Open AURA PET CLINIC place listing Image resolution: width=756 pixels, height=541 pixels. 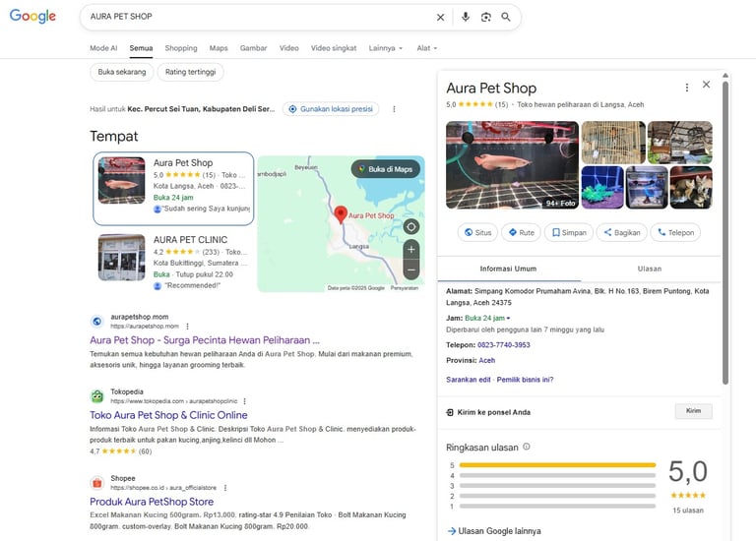[173, 263]
